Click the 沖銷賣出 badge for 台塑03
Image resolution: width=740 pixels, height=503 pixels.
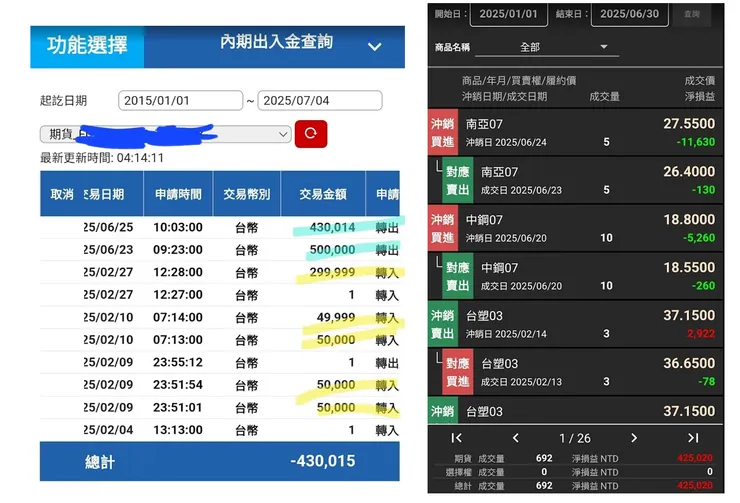[443, 324]
